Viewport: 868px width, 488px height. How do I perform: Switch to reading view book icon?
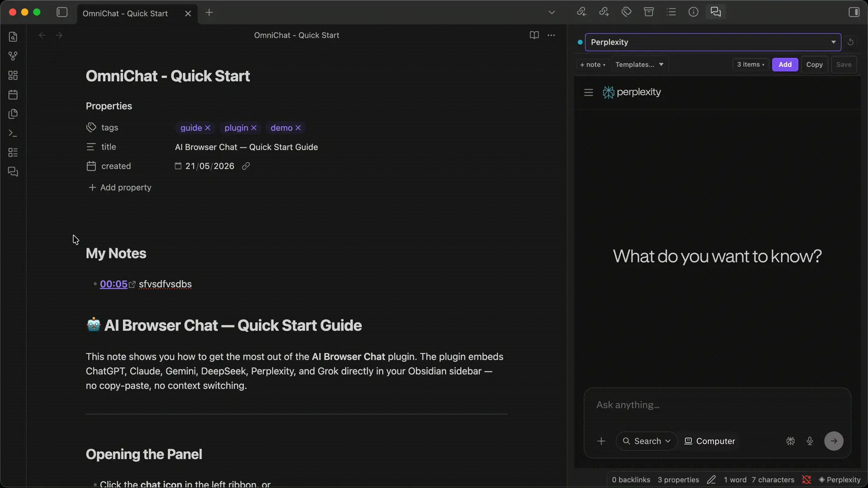coord(534,35)
